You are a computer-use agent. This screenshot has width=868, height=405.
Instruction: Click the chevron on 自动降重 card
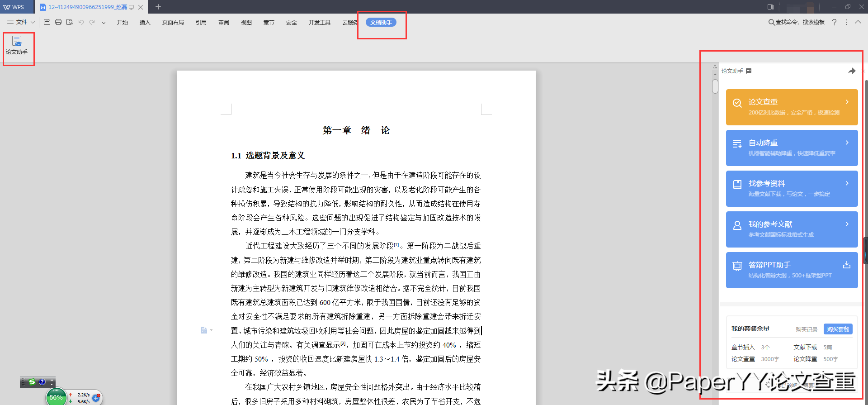[x=847, y=143]
